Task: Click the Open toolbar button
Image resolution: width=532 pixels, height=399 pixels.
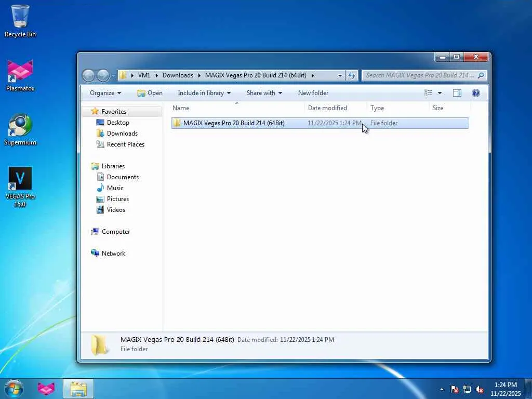Action: [150, 93]
